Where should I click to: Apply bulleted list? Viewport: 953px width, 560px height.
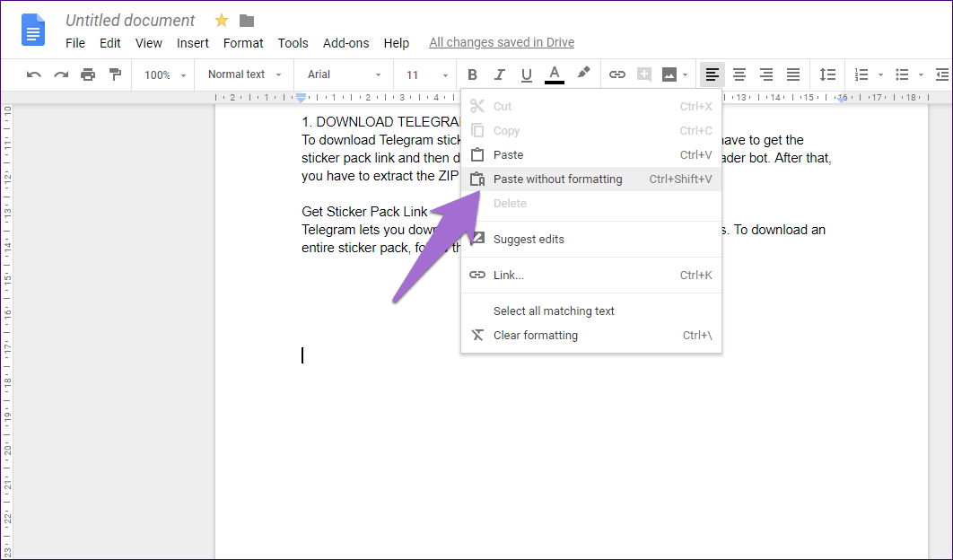point(902,74)
